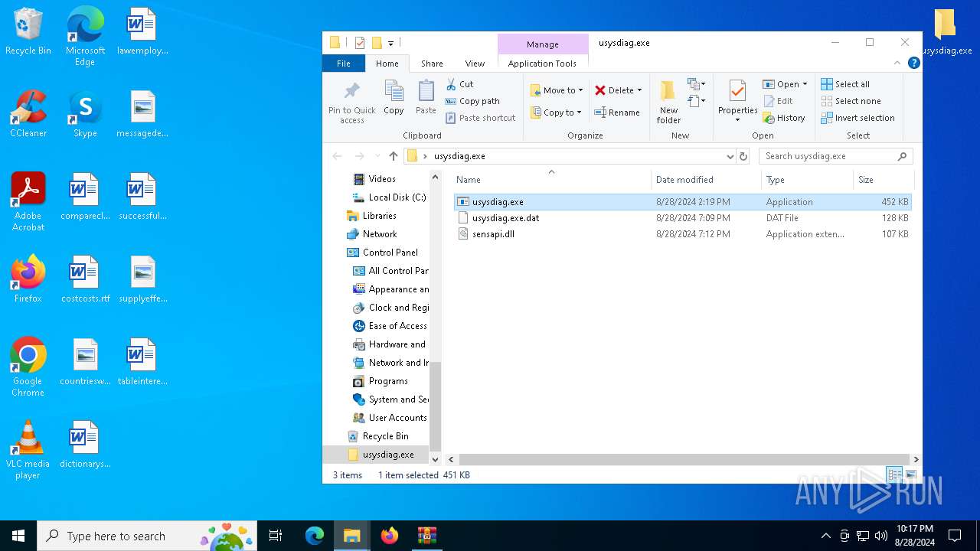Open Firefox from the taskbar
Image resolution: width=980 pixels, height=551 pixels.
(390, 536)
